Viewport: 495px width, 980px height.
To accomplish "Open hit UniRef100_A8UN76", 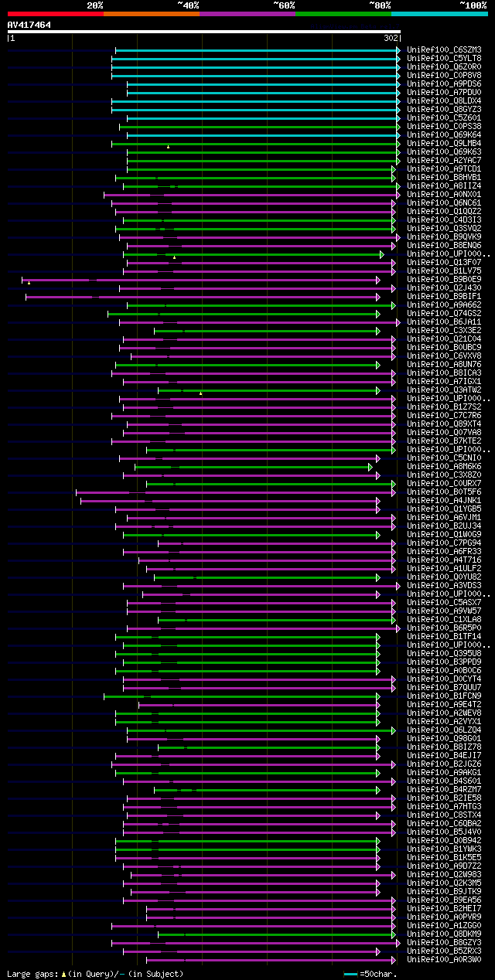I will (444, 364).
